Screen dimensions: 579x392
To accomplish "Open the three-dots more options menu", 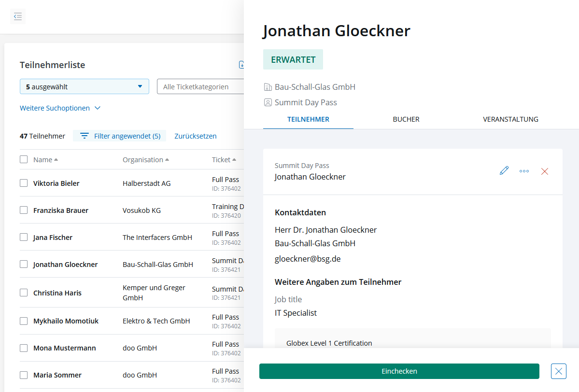I will click(x=524, y=171).
